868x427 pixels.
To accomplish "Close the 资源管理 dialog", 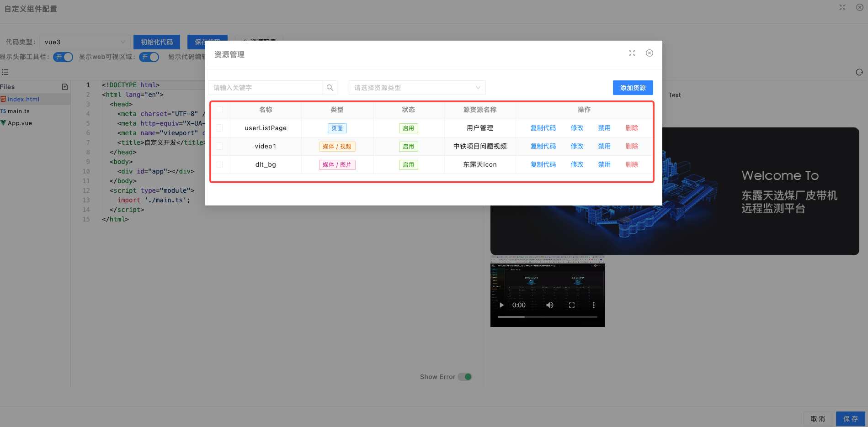I will tap(650, 53).
